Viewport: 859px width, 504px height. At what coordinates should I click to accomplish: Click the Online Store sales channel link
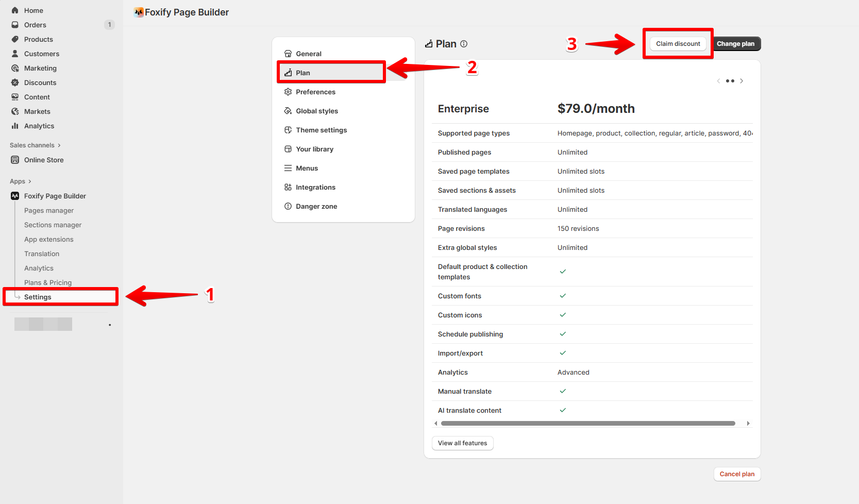[44, 160]
